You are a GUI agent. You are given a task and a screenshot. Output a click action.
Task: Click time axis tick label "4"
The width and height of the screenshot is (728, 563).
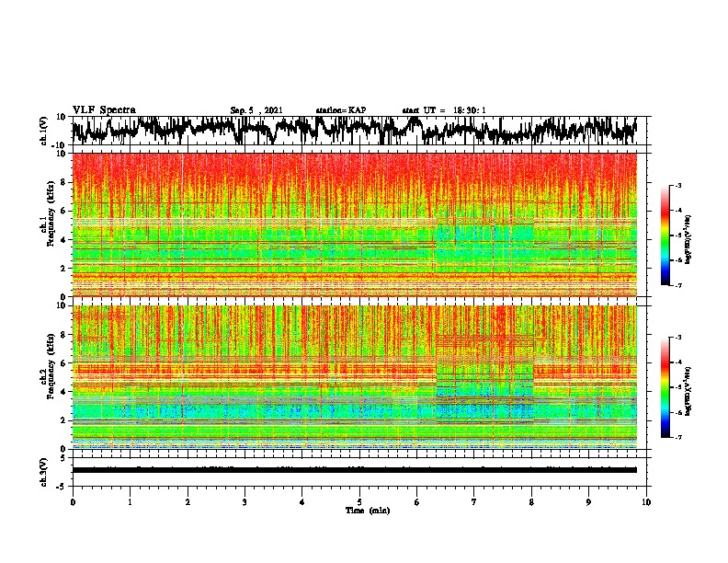point(302,502)
